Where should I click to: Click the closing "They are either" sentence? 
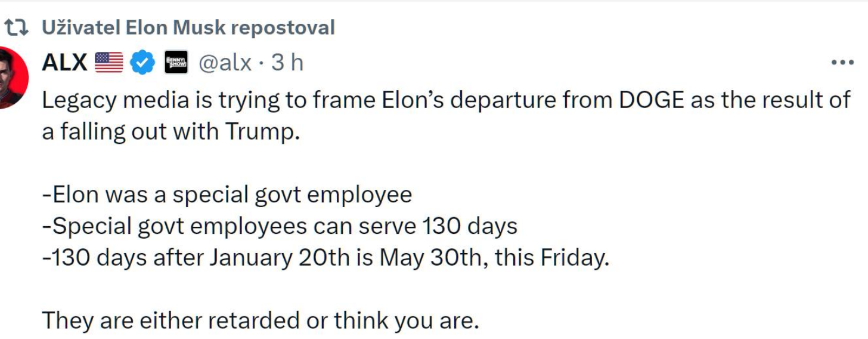point(261,321)
